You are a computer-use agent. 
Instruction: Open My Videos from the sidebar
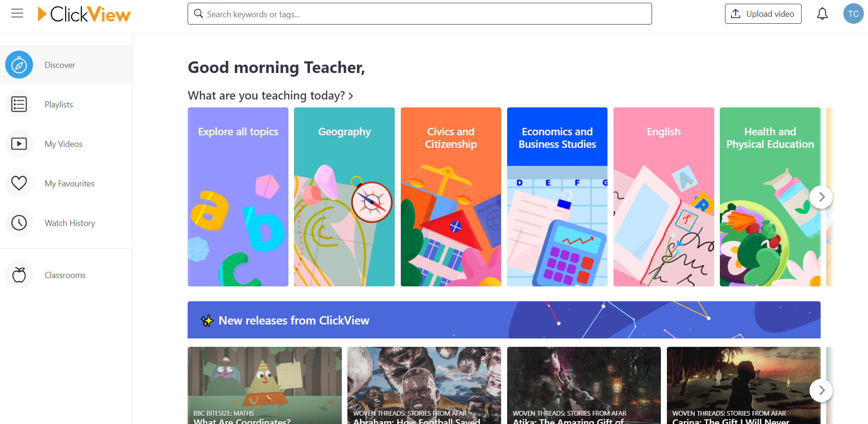coord(66,144)
